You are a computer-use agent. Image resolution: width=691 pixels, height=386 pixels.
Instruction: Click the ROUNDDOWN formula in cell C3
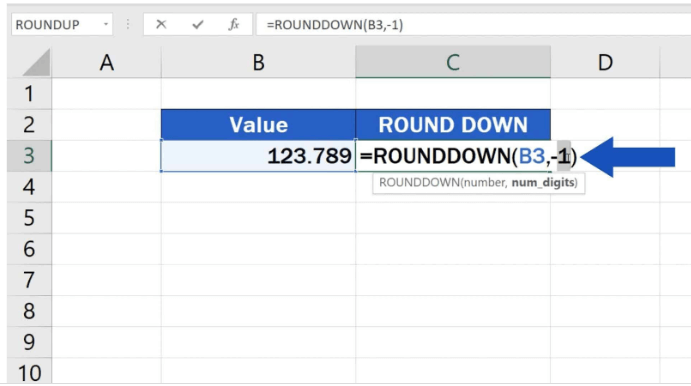pyautogui.click(x=468, y=156)
